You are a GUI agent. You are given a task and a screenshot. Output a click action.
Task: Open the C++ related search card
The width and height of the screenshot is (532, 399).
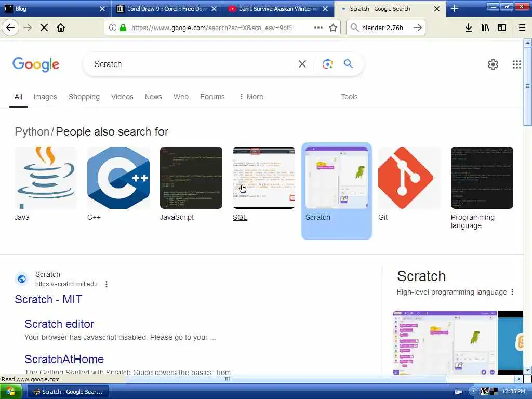click(x=118, y=183)
